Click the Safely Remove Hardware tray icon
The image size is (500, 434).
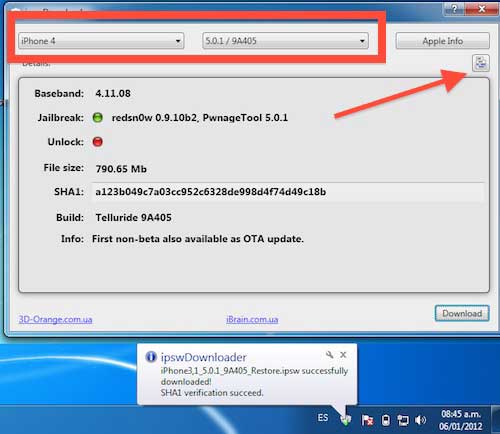pos(386,420)
